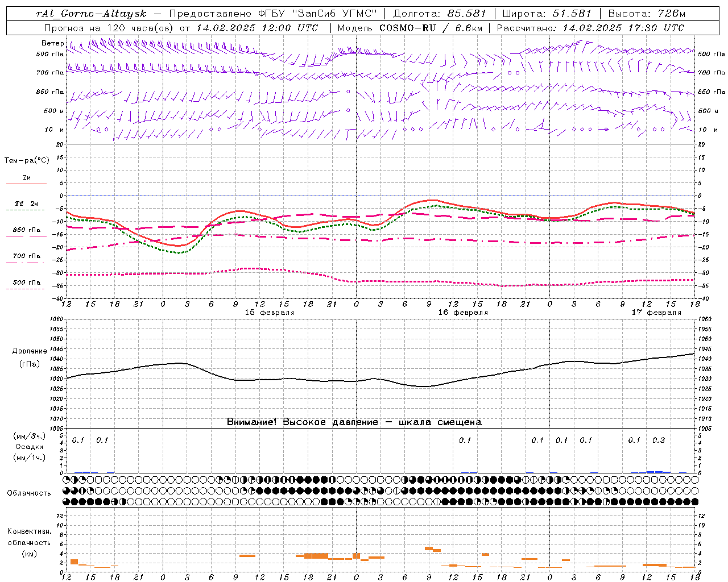Click the Конвективн. облачность label
Screen dimensions: 728x582
pos(29,537)
